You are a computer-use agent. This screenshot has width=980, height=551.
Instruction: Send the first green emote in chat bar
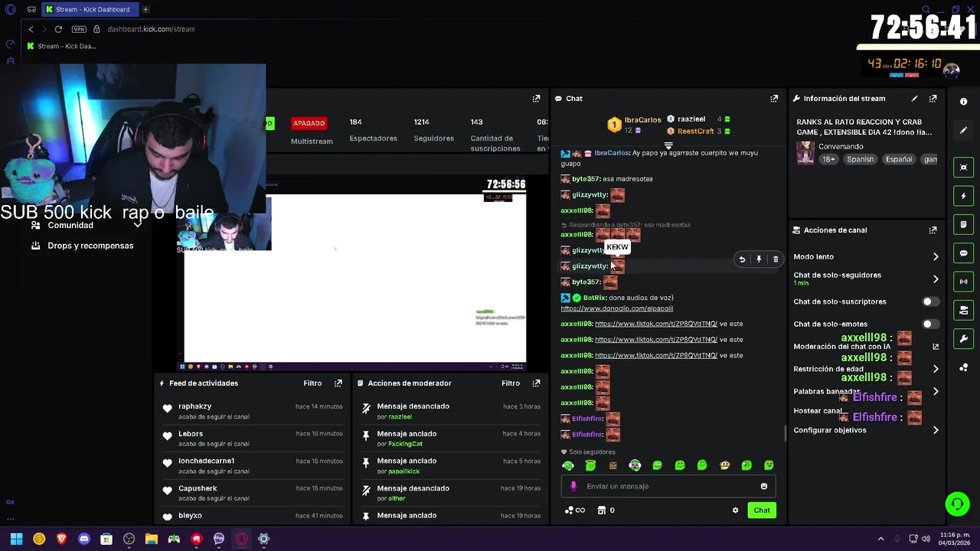pyautogui.click(x=568, y=465)
